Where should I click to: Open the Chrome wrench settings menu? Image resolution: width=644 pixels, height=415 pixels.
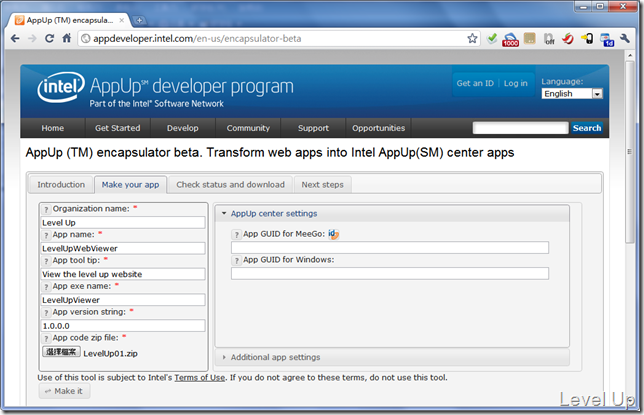625,39
